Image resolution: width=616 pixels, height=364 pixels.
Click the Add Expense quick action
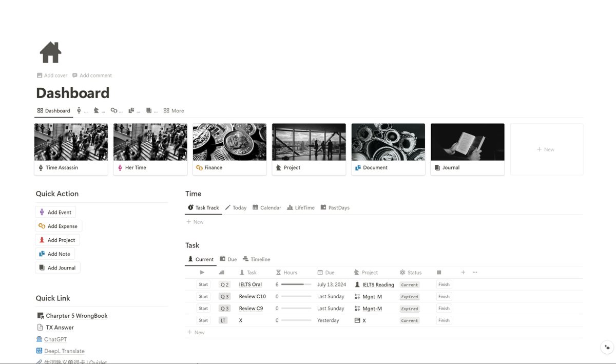[x=59, y=226]
